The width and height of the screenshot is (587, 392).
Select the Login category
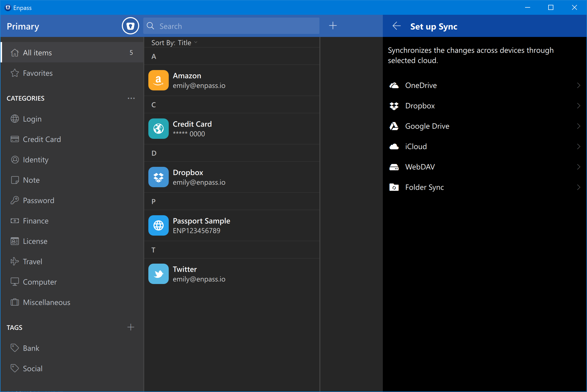(x=72, y=119)
